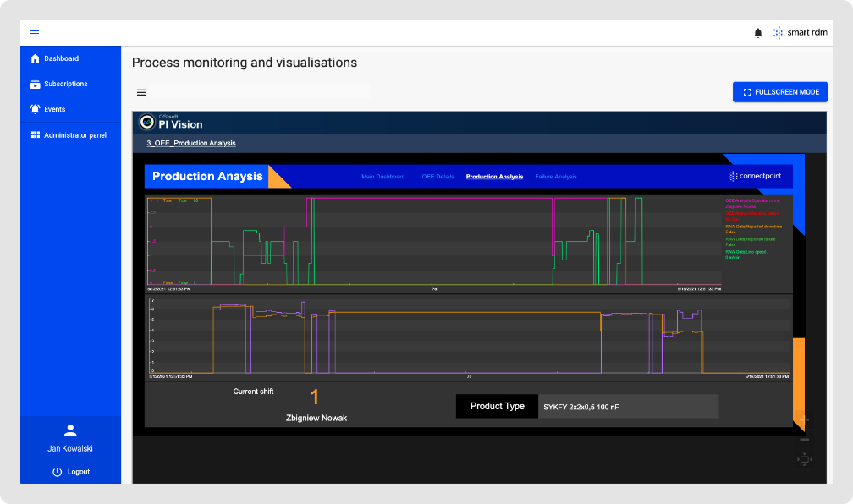Expand the visualisation list hamburger menu
The width and height of the screenshot is (853, 504).
[141, 92]
